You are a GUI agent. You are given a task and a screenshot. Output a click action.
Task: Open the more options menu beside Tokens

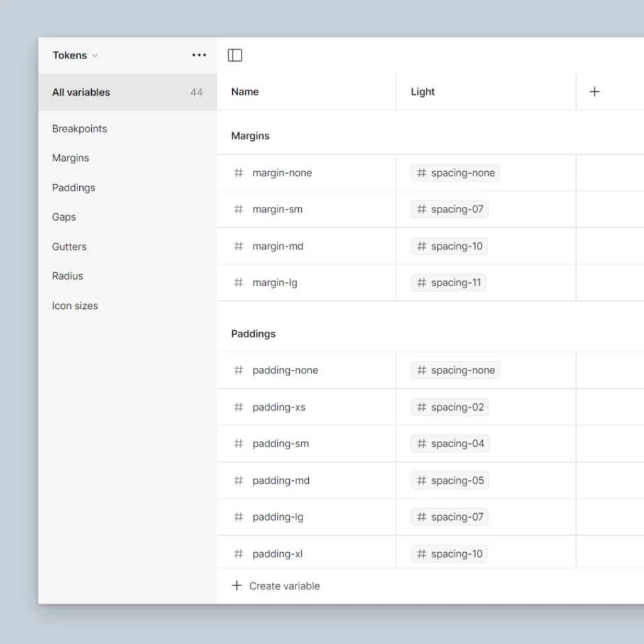199,55
